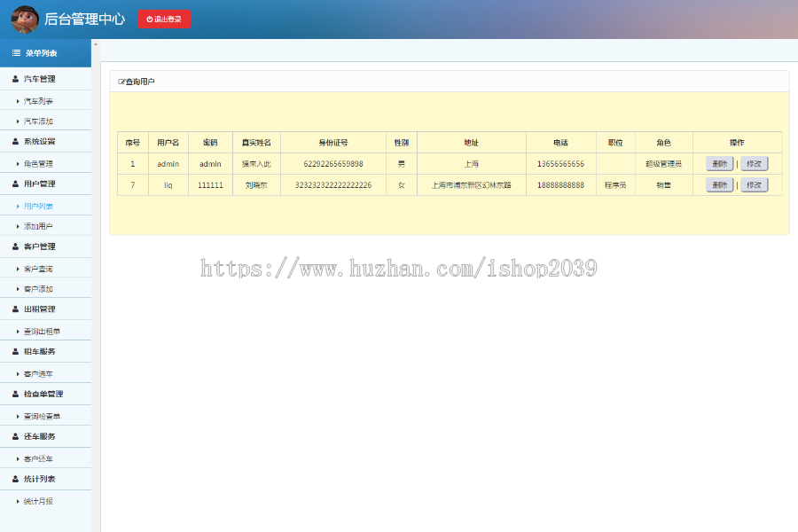Click the 真实姓名 column header
The height and width of the screenshot is (532, 798).
click(256, 143)
